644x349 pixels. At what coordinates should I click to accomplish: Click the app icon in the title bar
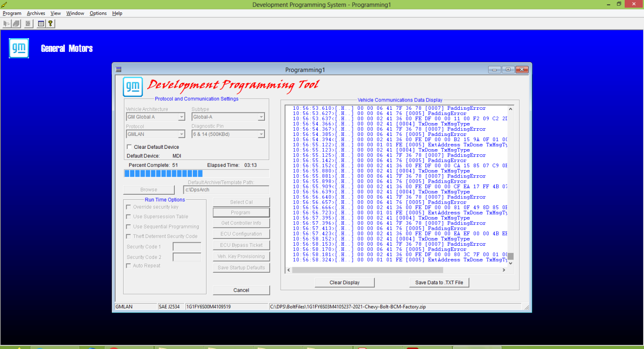pyautogui.click(x=4, y=4)
